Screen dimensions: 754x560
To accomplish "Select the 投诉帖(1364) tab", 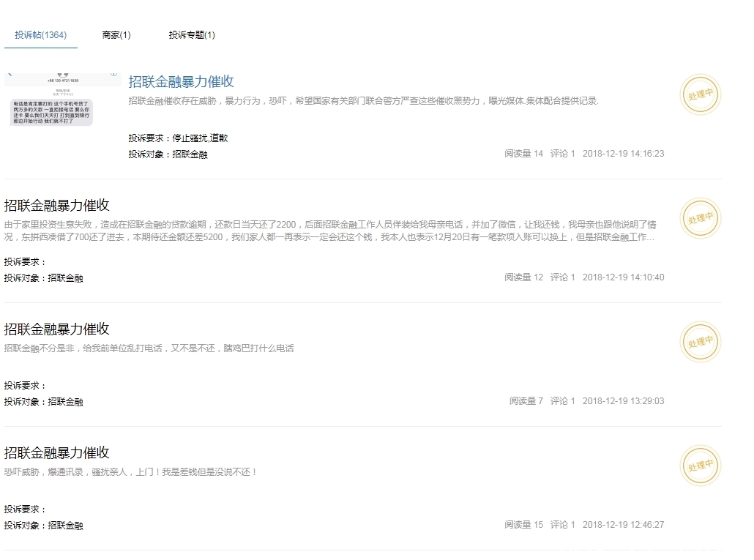I will click(41, 34).
